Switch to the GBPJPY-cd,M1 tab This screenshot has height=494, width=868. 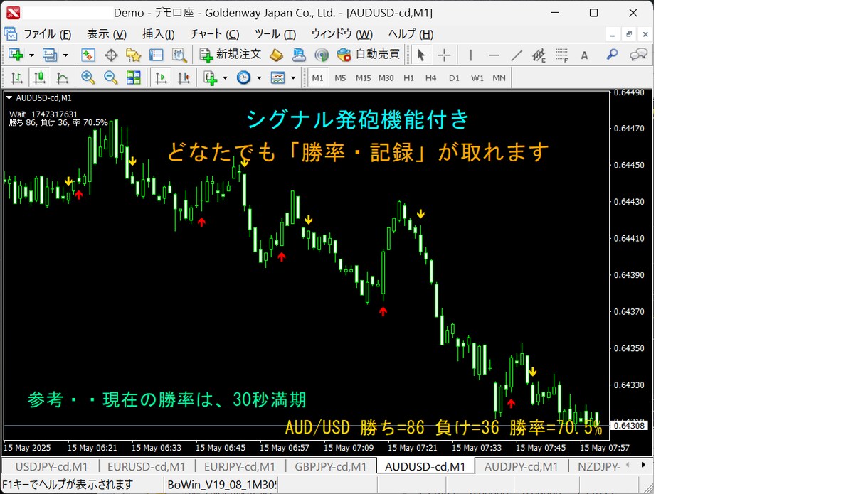(330, 466)
